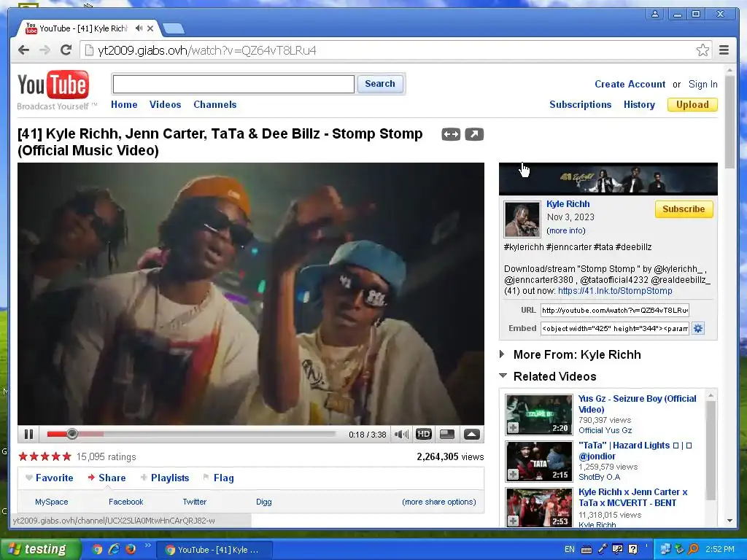Click the Embed code text field
Screen dimensions: 747x560
point(614,329)
